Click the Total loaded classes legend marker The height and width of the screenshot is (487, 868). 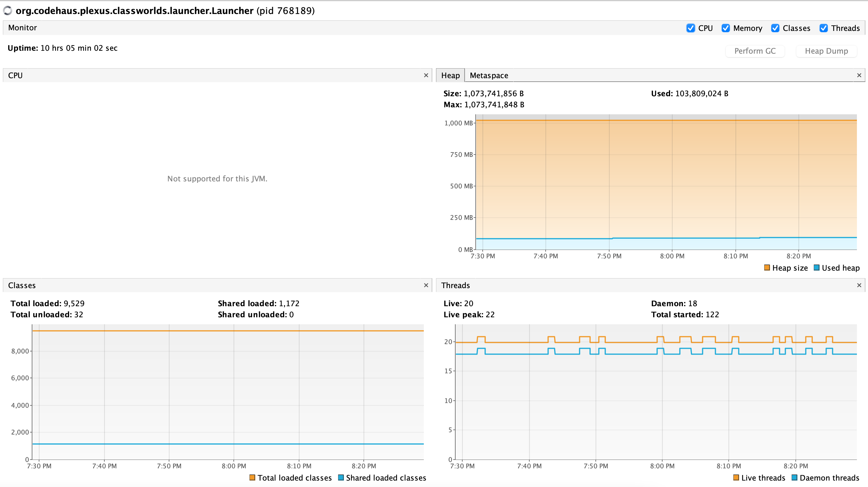[x=252, y=478]
